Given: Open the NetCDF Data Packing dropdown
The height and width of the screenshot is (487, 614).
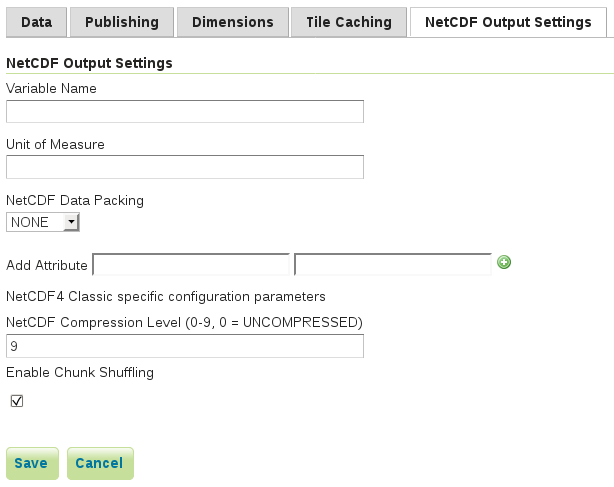Looking at the screenshot, I should [43, 222].
